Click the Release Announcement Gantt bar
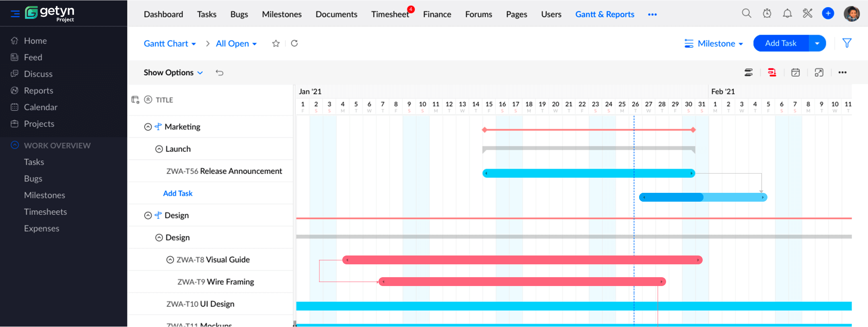The width and height of the screenshot is (868, 327). click(x=588, y=173)
